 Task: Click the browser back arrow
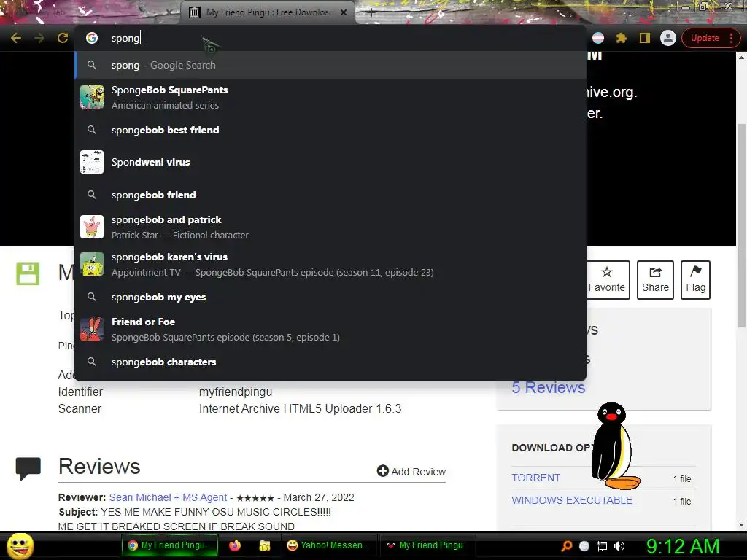click(16, 38)
